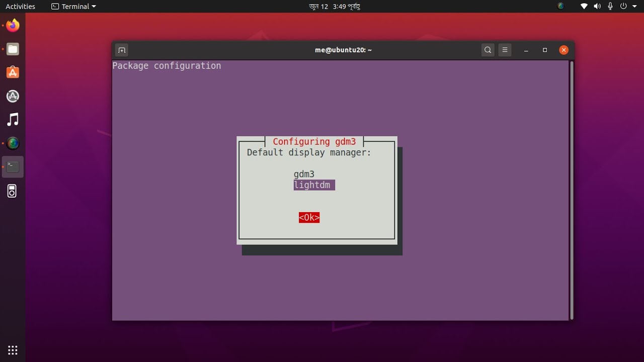Select the gdm3 option

pyautogui.click(x=304, y=174)
